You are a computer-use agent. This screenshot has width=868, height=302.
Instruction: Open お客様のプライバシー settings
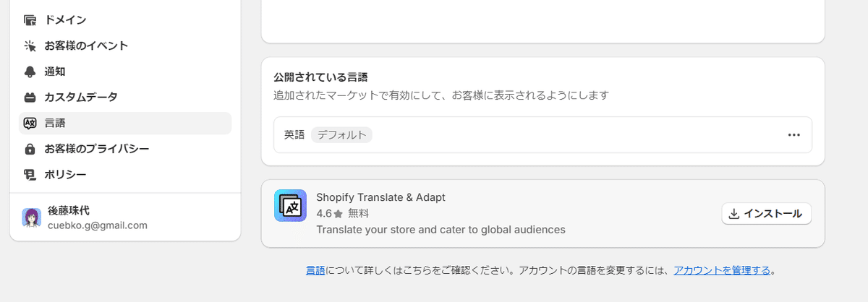tap(125, 149)
